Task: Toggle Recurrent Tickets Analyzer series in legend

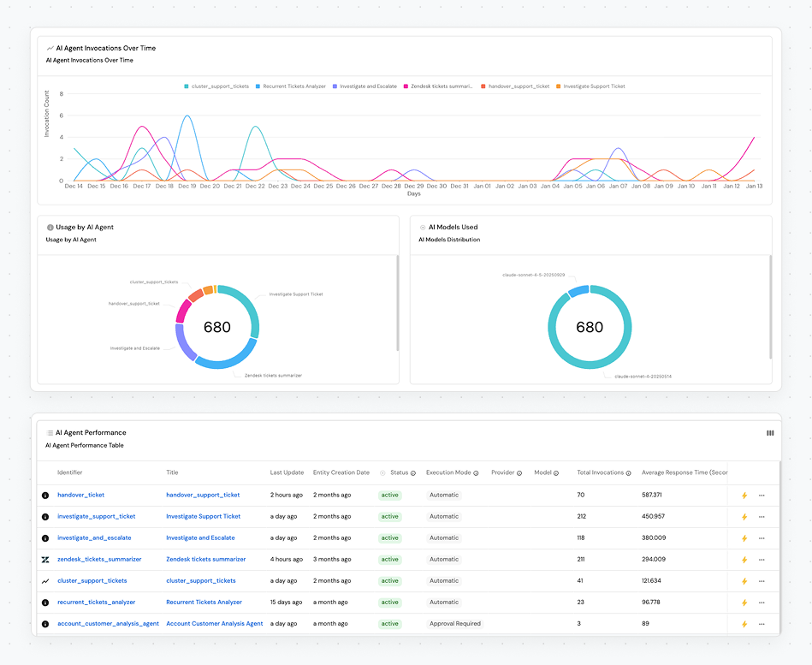Action: pyautogui.click(x=291, y=86)
